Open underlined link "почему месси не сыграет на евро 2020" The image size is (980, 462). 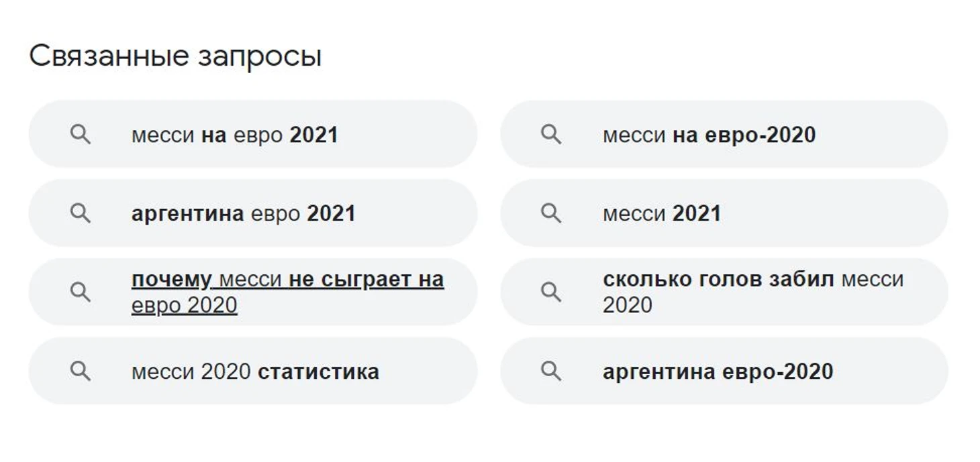coord(287,292)
